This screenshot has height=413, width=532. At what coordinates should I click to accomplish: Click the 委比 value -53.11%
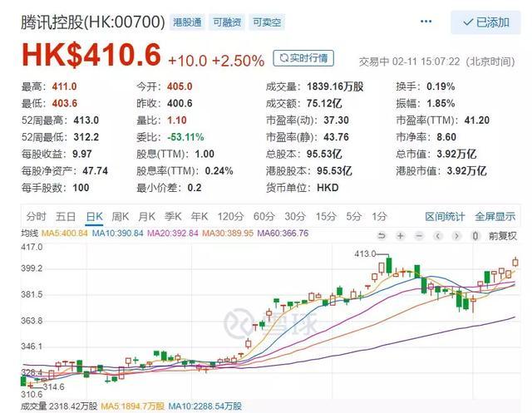(x=185, y=137)
